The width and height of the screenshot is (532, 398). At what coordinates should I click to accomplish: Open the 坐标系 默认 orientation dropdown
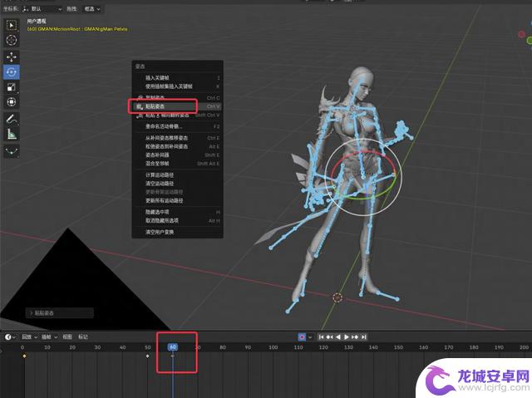point(42,9)
